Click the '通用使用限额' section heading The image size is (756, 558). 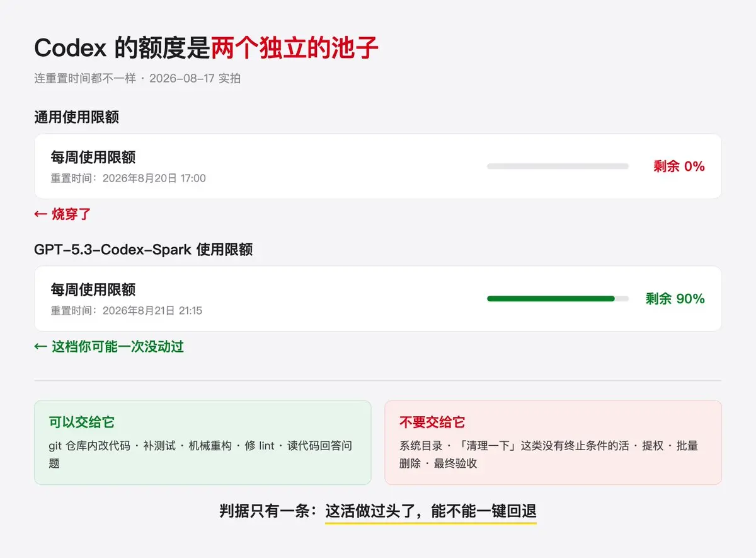click(77, 117)
